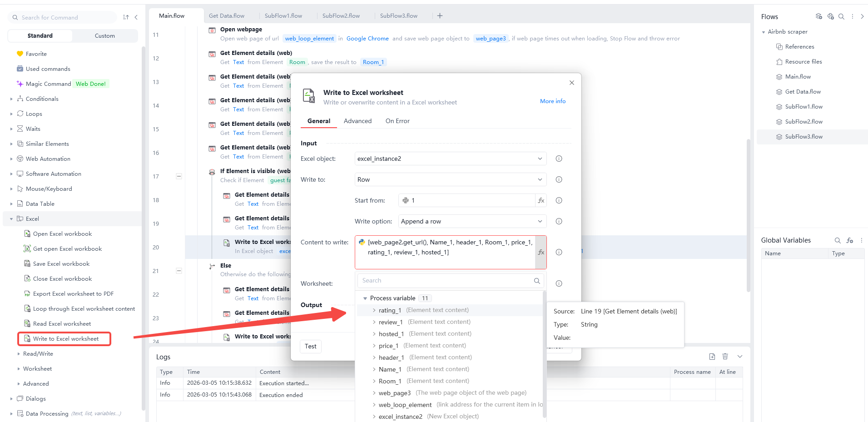Switch between Standard and Custom command views

tap(105, 35)
